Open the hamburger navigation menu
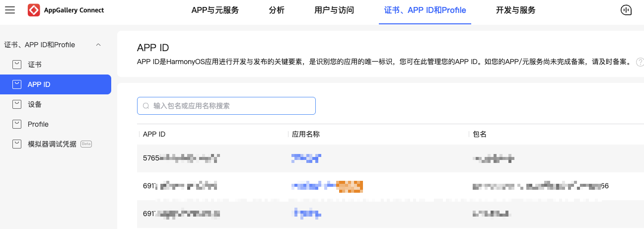644x229 pixels. pos(10,10)
